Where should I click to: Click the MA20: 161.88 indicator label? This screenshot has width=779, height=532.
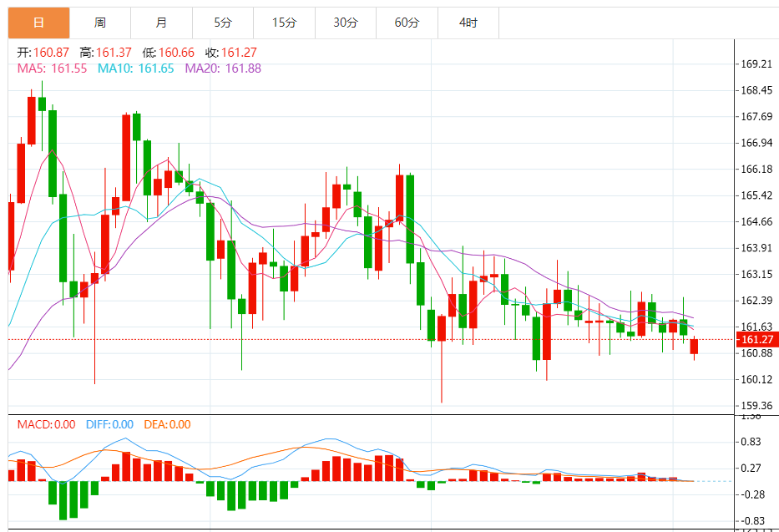[223, 68]
